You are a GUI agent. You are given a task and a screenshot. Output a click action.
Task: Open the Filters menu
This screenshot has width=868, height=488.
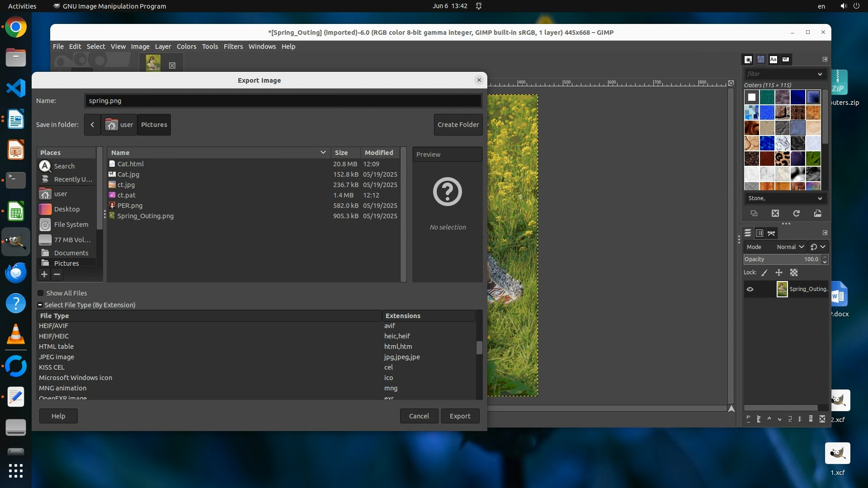233,47
